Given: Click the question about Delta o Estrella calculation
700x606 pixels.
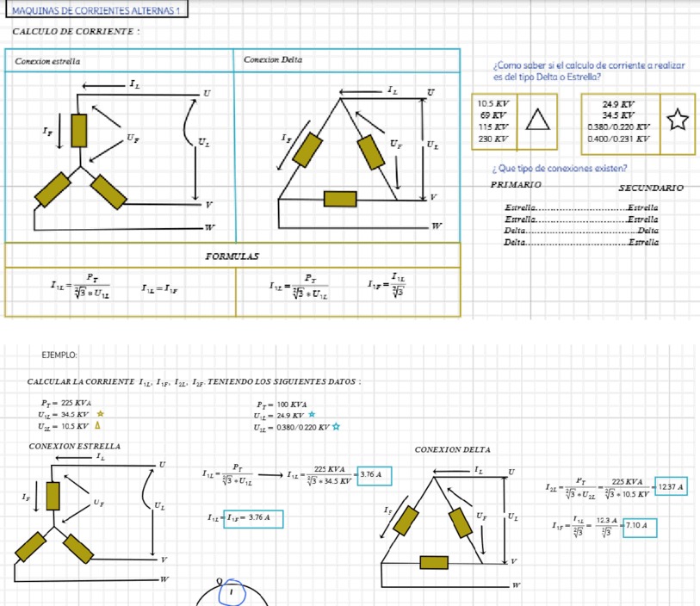Looking at the screenshot, I should click(x=589, y=71).
